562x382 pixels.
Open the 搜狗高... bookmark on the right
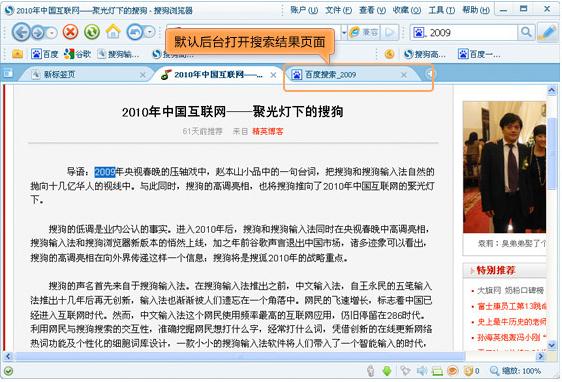pos(424,54)
